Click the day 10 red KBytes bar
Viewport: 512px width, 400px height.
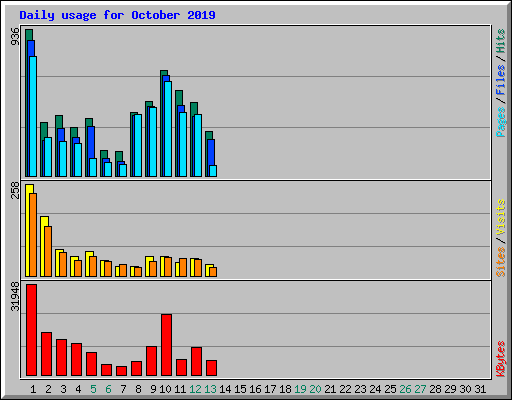[x=166, y=345]
